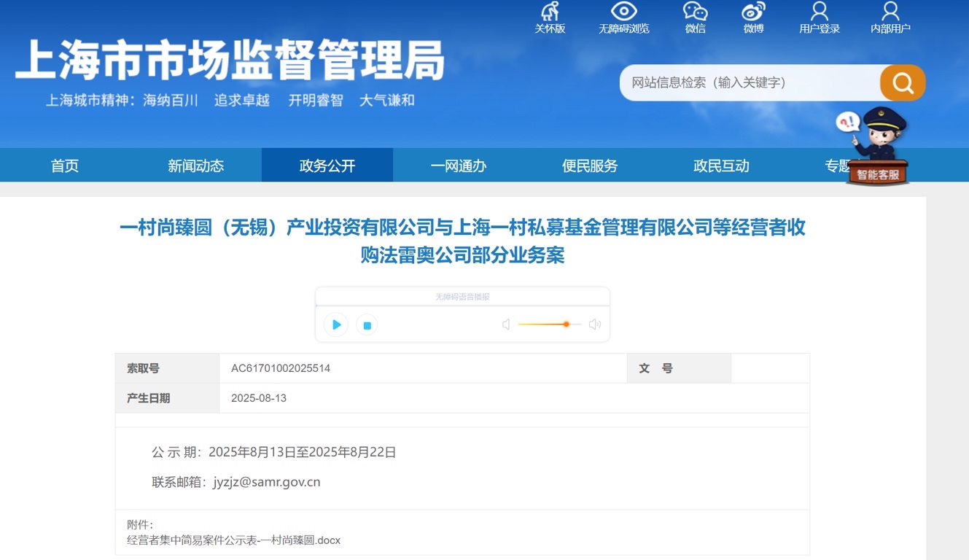969x560 pixels.
Task: Download 经营者集中简易案件公示表-一村尚臻圆.docx attachment
Action: tap(233, 540)
